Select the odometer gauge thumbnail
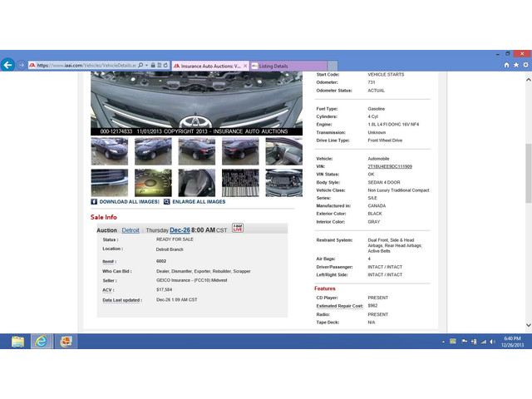The height and width of the screenshot is (399, 532). [x=153, y=183]
